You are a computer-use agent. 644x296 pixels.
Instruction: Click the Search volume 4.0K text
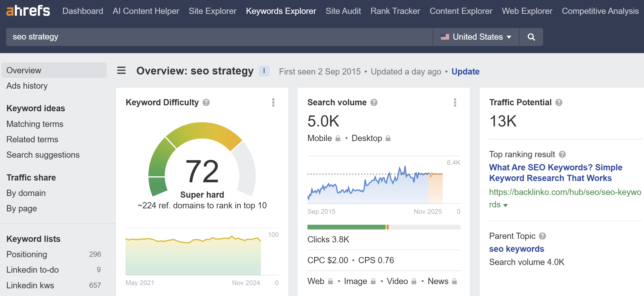(526, 262)
